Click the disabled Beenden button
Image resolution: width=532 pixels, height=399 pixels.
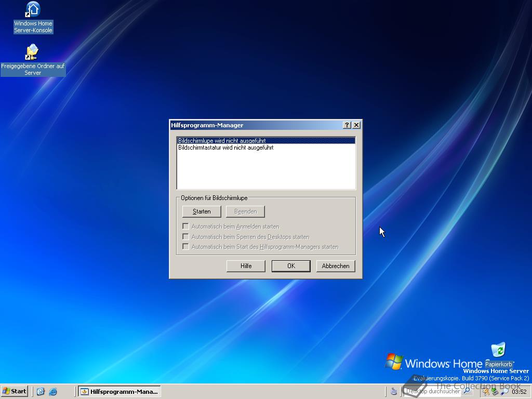pyautogui.click(x=245, y=211)
